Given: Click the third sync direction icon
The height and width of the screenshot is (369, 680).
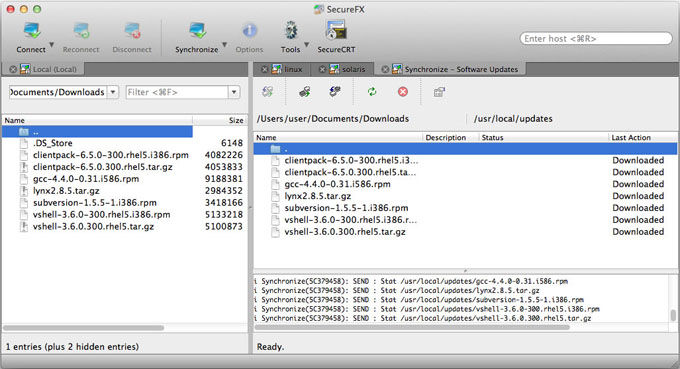Looking at the screenshot, I should point(335,91).
